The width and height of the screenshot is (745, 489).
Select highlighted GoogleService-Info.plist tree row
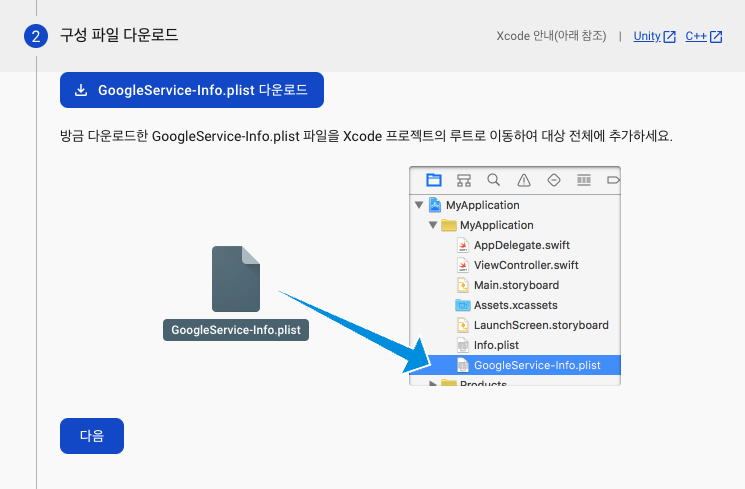(x=515, y=364)
